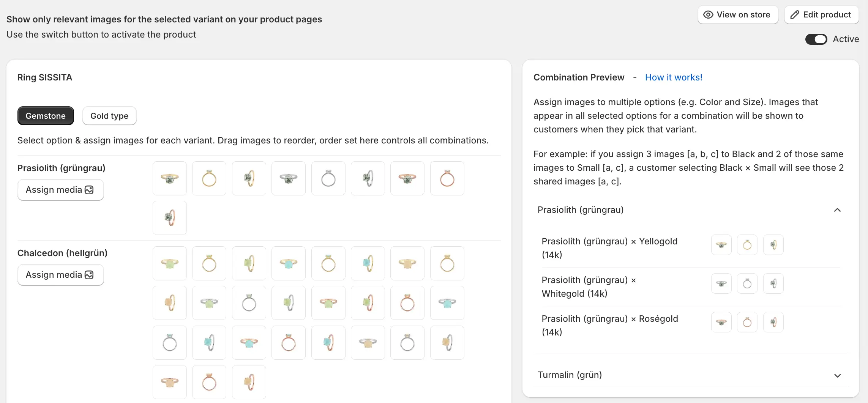Screen dimensions: 868x403
Task: Toggle the Active product switch
Action: pyautogui.click(x=816, y=39)
